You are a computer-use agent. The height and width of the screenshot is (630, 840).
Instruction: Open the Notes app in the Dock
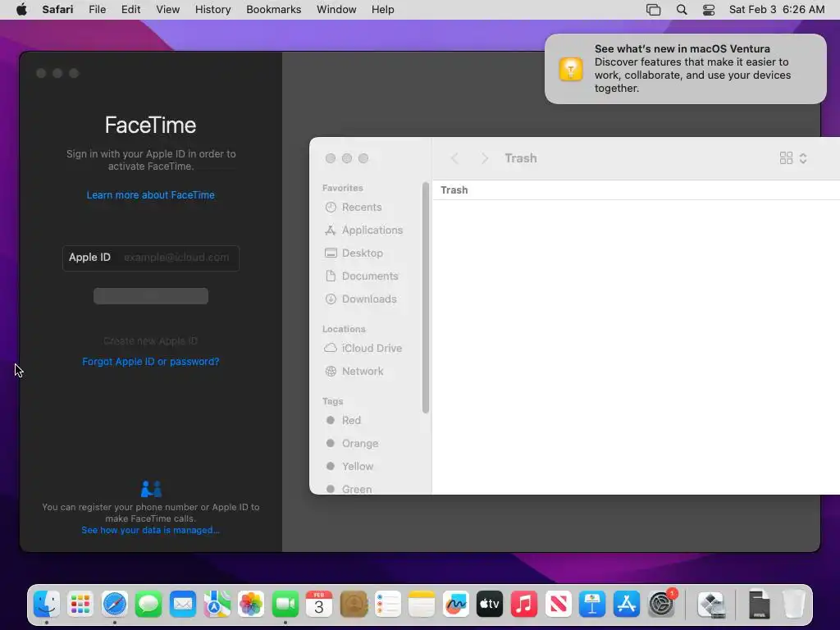422,605
